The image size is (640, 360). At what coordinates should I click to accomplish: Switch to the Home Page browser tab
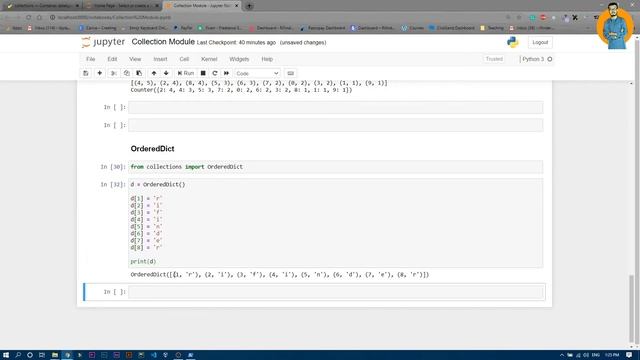(122, 6)
